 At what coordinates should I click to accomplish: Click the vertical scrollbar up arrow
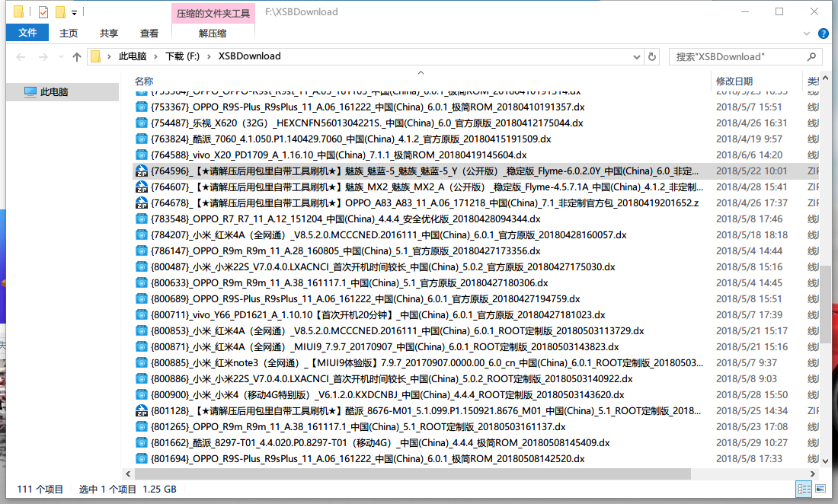pos(825,78)
